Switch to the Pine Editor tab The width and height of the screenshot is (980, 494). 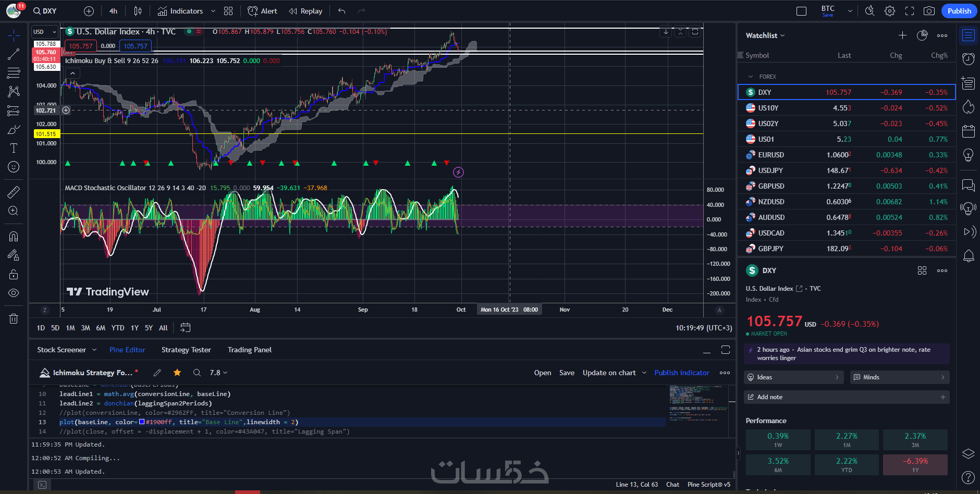(127, 350)
